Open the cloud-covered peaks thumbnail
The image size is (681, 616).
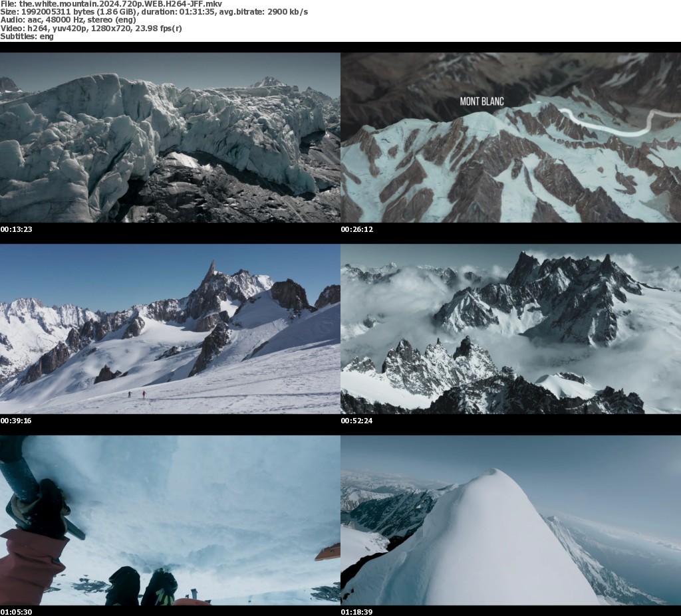511,329
